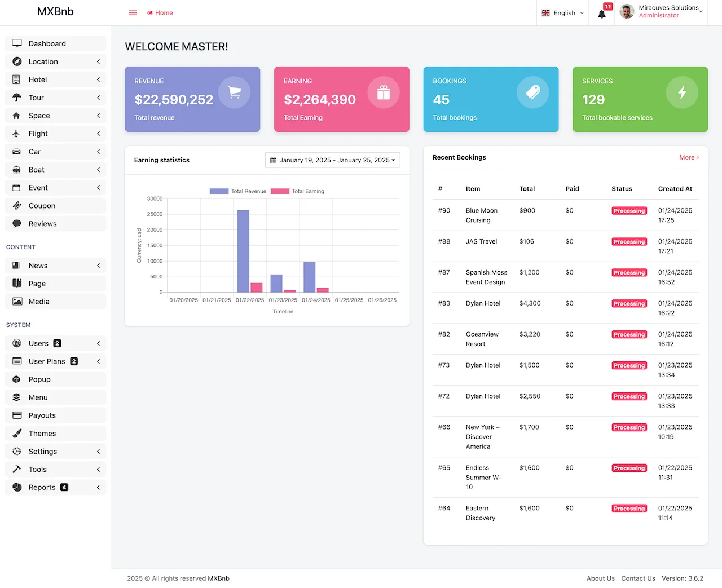Click the hamburger menu icon in header
This screenshot has width=722, height=588.
point(133,13)
